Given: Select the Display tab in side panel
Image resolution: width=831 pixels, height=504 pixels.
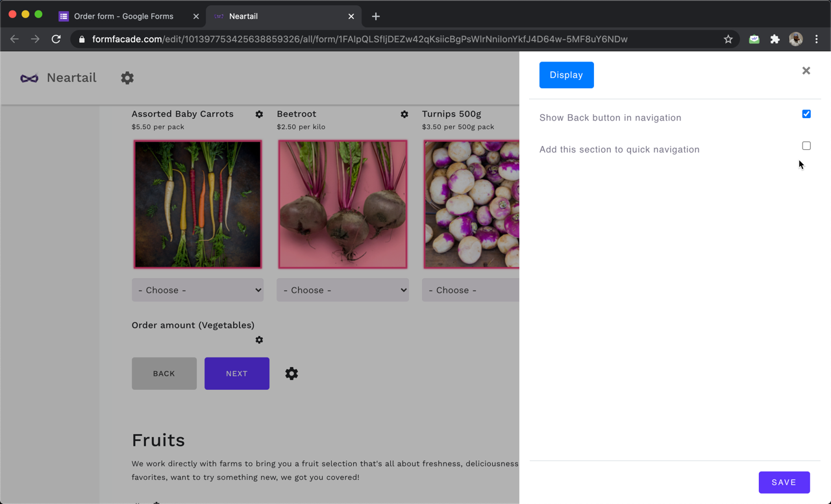Looking at the screenshot, I should [x=566, y=75].
